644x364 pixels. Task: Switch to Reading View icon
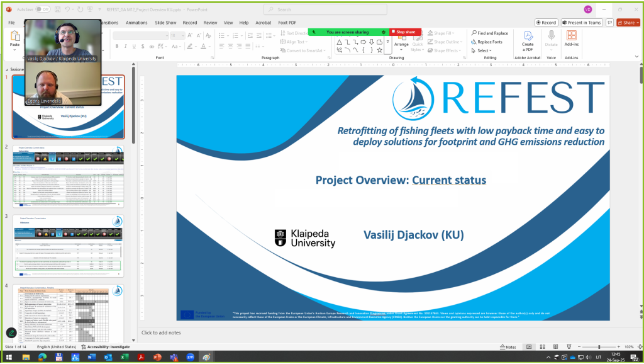point(555,347)
